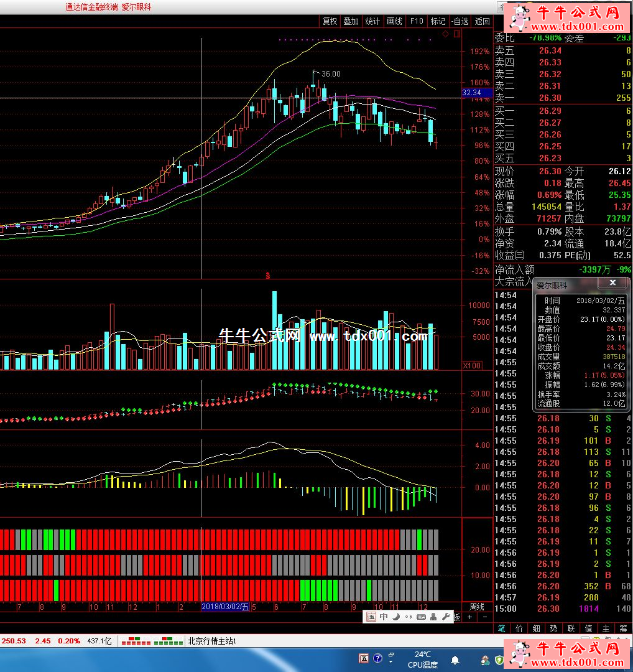Click the notification bell in the taskbar

(x=455, y=660)
